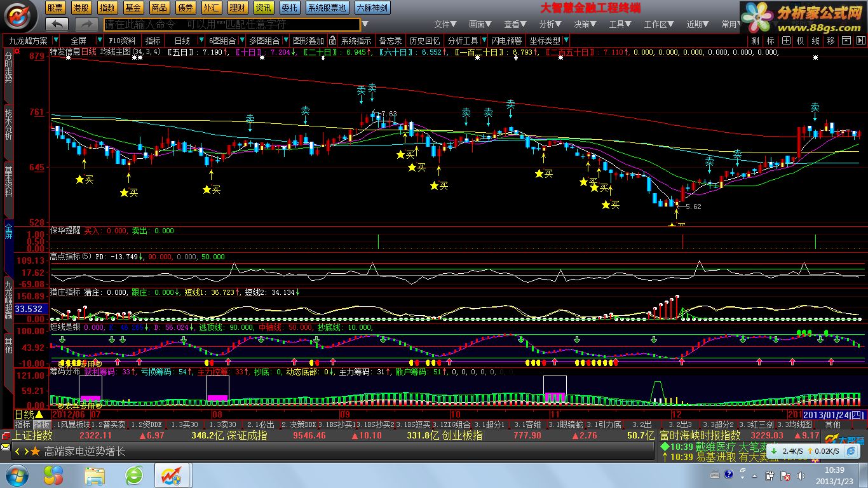
Task: Click the 权 toolbar icon
Action: point(801,41)
